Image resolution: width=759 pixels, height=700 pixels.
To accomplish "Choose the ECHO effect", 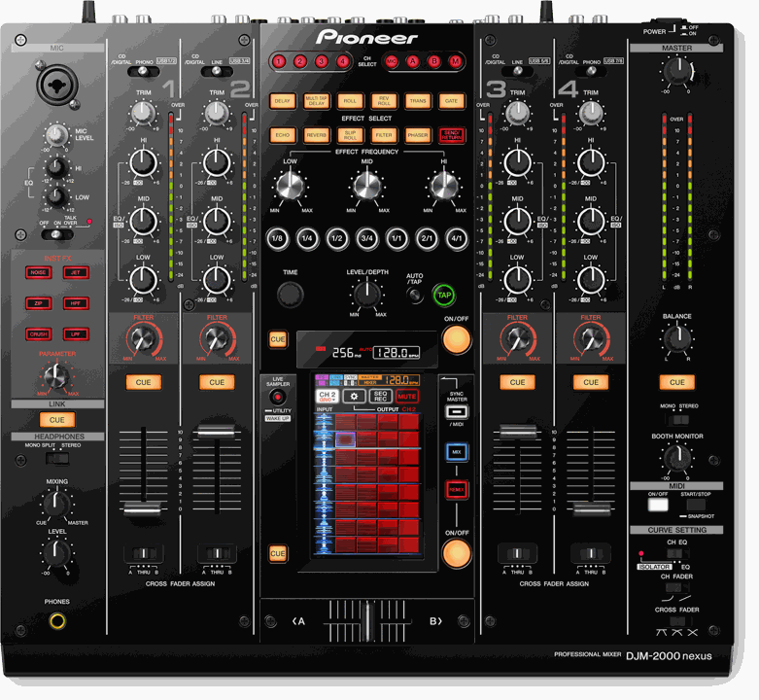I will [282, 135].
